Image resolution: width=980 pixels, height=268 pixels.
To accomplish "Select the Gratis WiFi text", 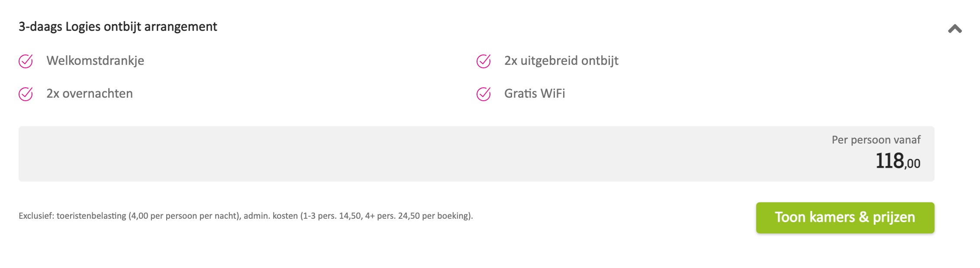I will (535, 93).
